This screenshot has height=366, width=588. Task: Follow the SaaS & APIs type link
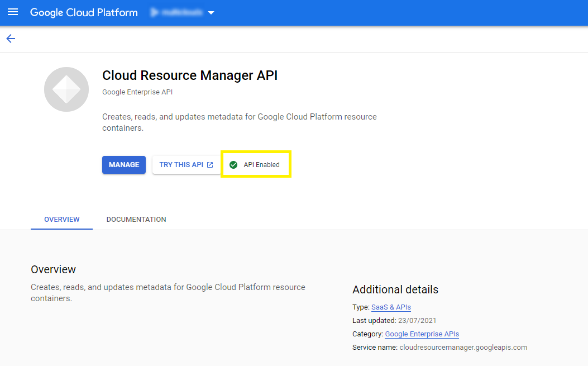391,307
